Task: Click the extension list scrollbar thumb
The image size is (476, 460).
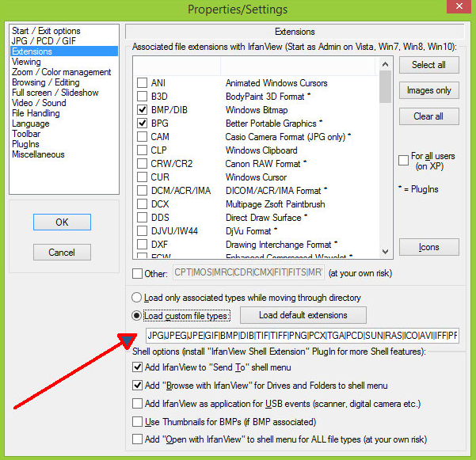Action: (385, 87)
